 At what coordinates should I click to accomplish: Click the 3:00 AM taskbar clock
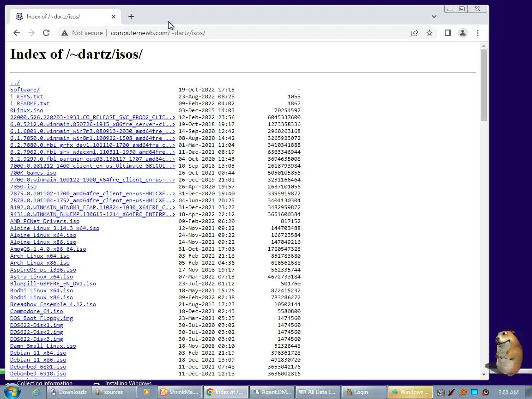(508, 392)
